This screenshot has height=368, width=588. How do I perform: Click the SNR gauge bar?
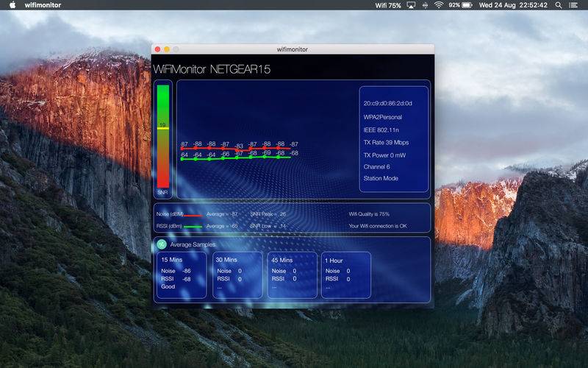[162, 136]
